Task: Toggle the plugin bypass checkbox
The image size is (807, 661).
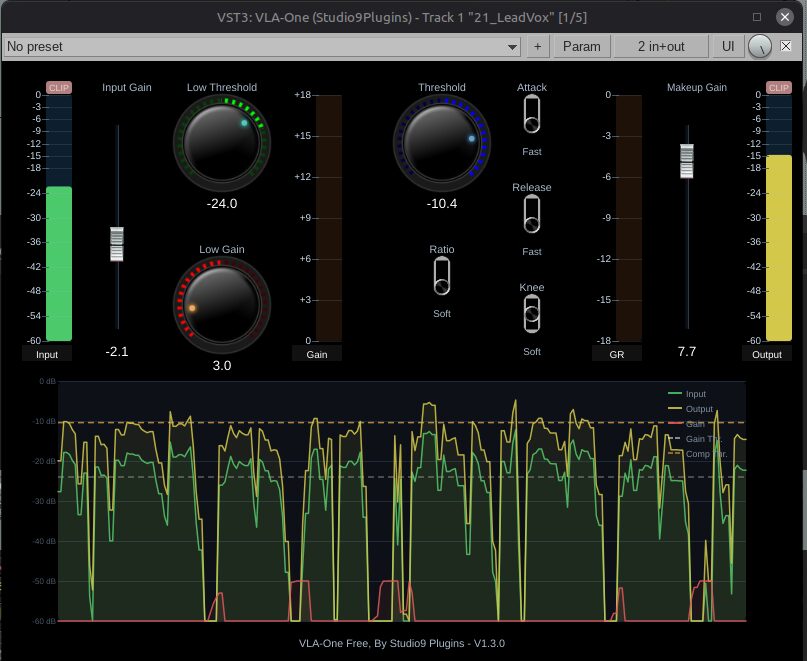Action: click(786, 46)
